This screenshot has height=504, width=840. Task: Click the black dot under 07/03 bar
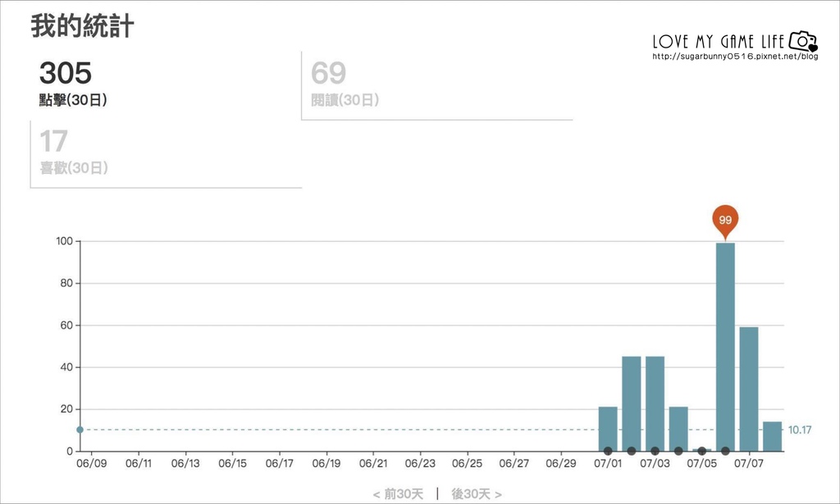[x=655, y=451]
